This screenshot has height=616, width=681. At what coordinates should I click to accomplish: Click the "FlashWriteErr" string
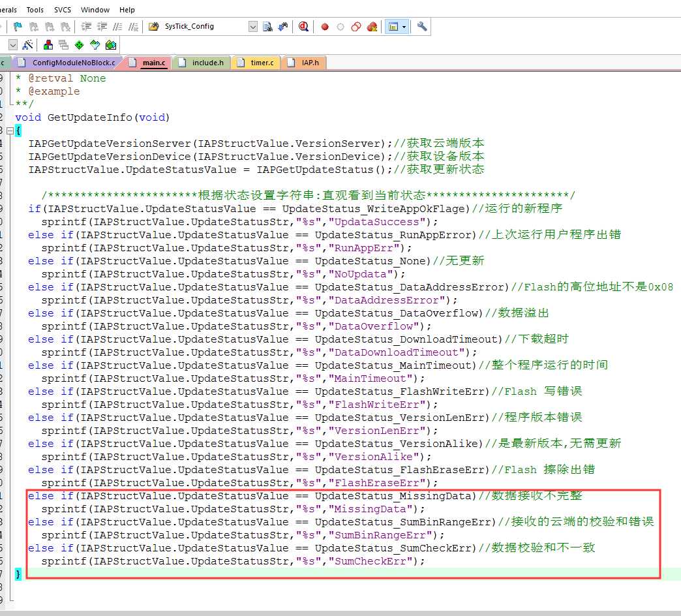coord(376,405)
